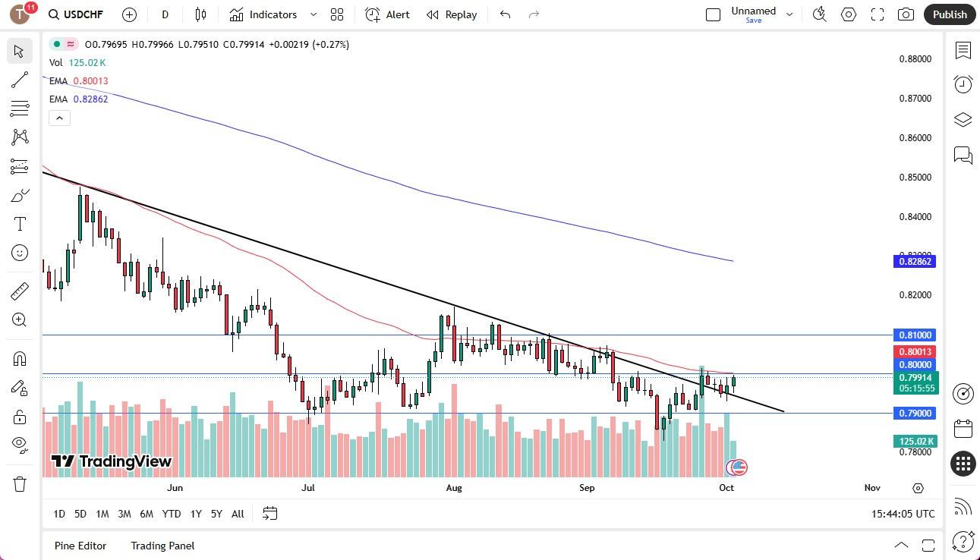Take a chart snapshot with camera icon

[x=906, y=14]
